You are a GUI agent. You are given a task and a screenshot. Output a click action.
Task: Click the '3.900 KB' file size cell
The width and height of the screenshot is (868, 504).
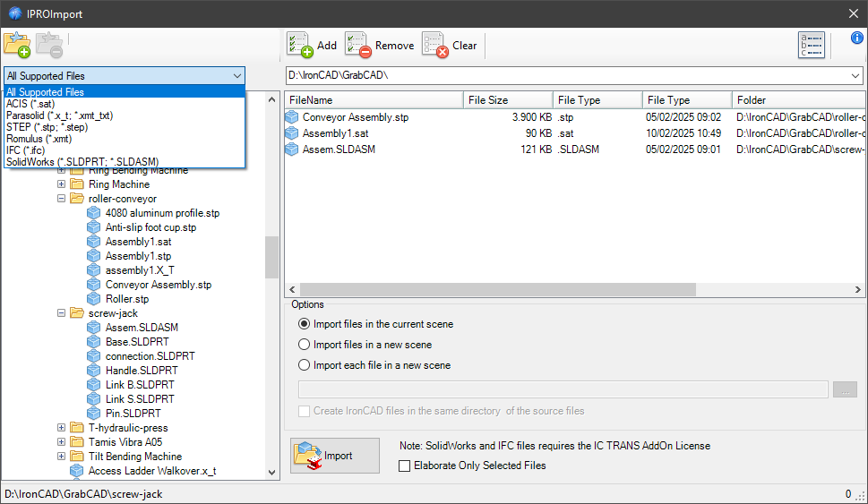coord(531,117)
